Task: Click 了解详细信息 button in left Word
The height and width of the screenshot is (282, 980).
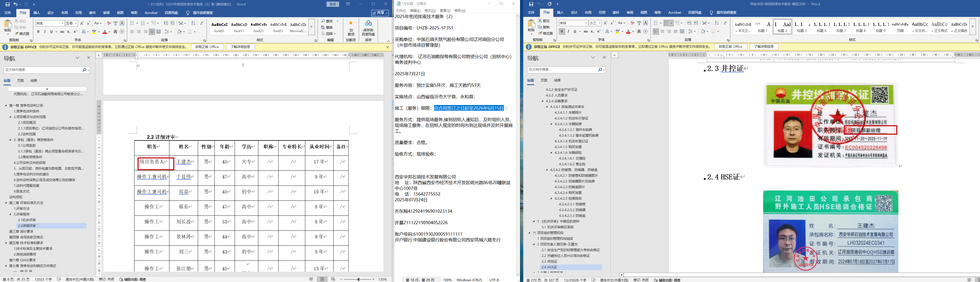Action: pos(240,47)
